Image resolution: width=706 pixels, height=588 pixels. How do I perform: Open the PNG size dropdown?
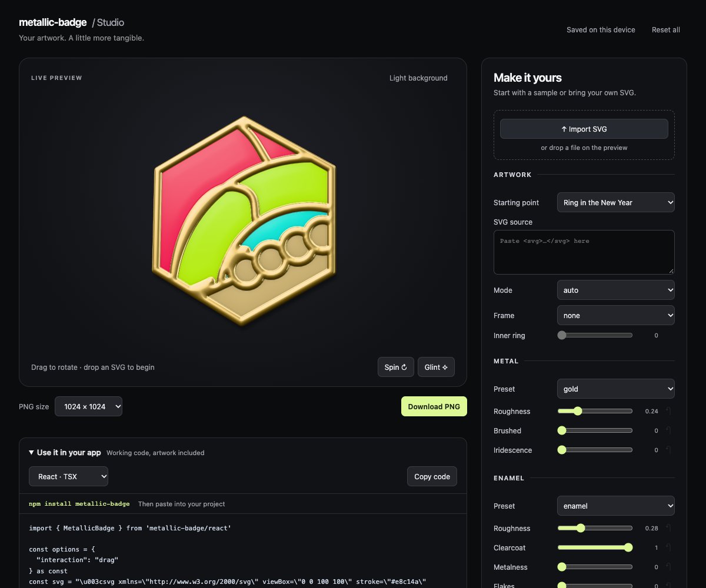tap(88, 406)
